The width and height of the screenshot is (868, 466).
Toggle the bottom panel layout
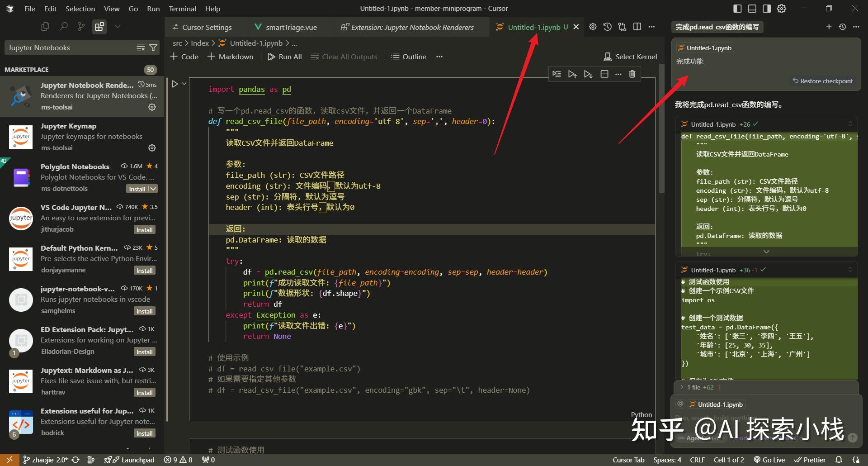[x=752, y=9]
